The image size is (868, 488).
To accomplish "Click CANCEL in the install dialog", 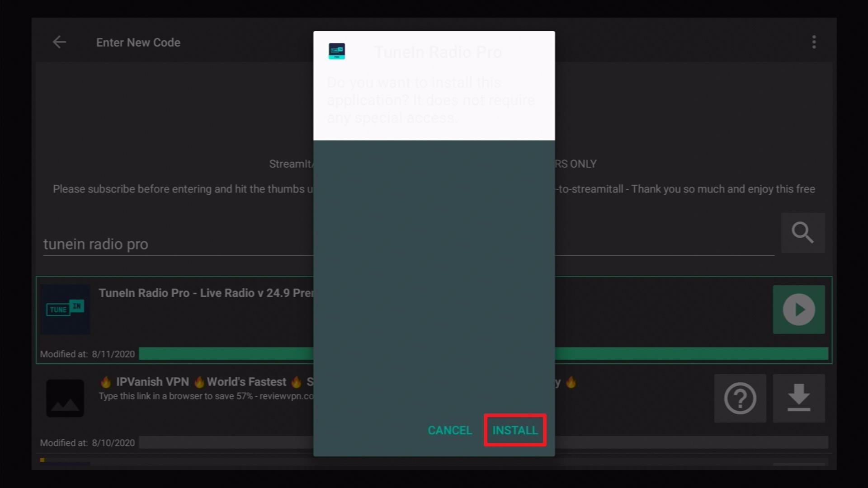I will (x=450, y=430).
